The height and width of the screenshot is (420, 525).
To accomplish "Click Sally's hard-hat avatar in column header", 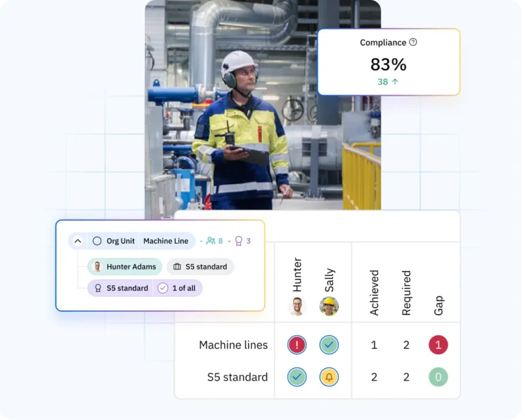I will point(329,306).
